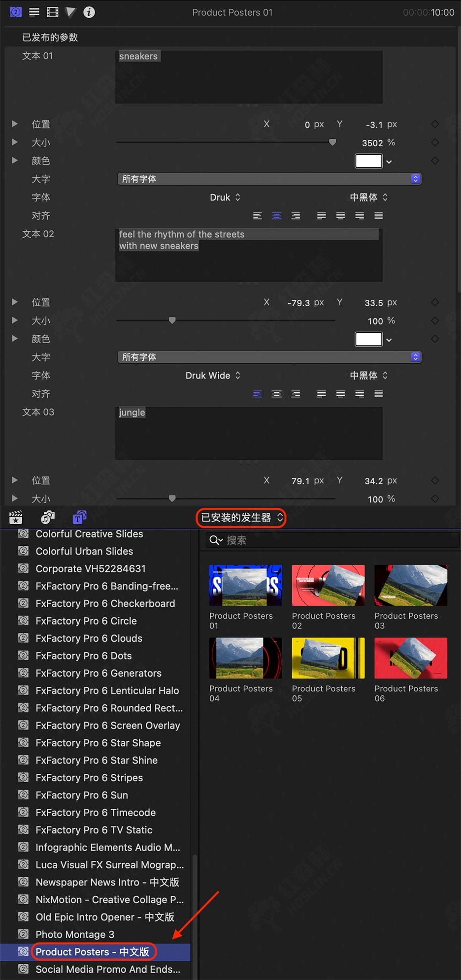Adjust Text 01 size slider handle
The height and width of the screenshot is (980, 461).
(x=332, y=142)
